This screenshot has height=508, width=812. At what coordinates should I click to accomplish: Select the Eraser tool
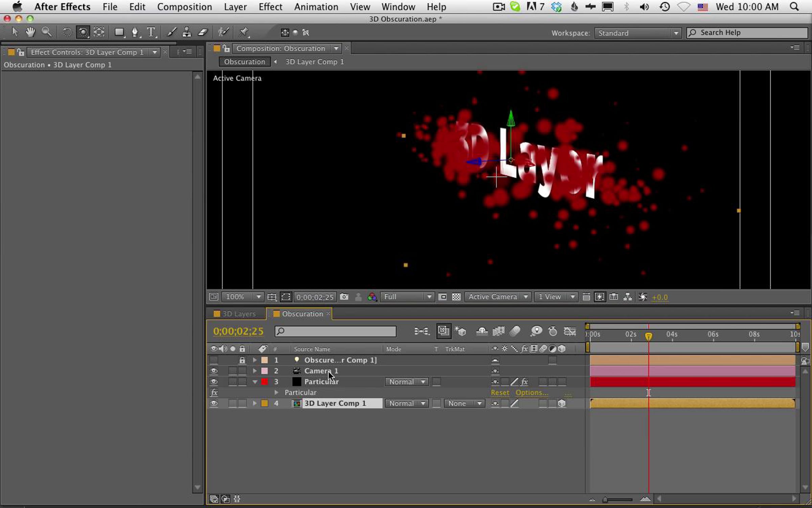(203, 32)
